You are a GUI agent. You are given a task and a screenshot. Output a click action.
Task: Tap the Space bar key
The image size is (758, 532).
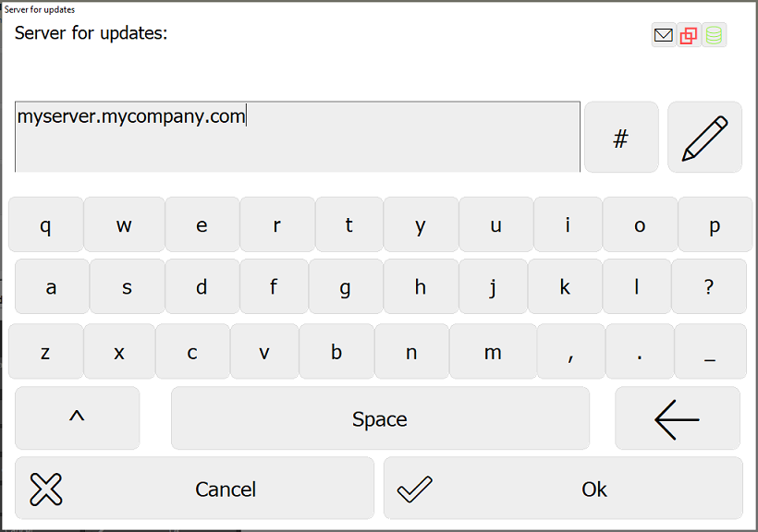380,418
